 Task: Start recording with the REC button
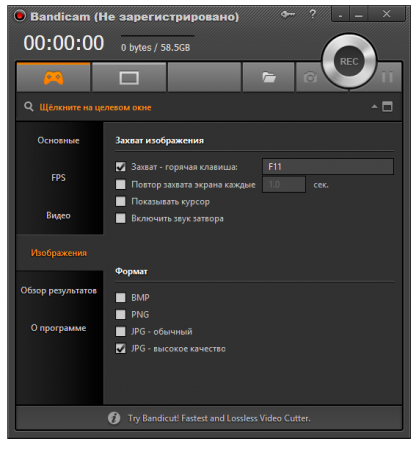(x=349, y=62)
